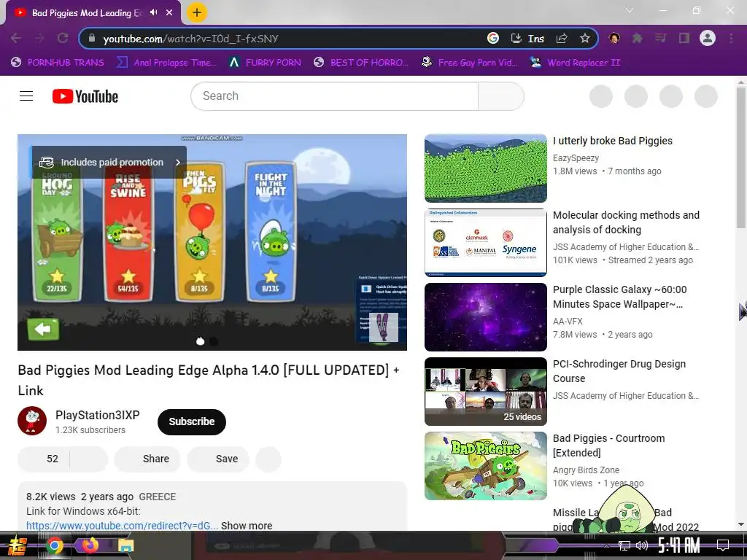Open the PORNHUB TRANS bookmark
The image size is (747, 560).
click(x=58, y=63)
